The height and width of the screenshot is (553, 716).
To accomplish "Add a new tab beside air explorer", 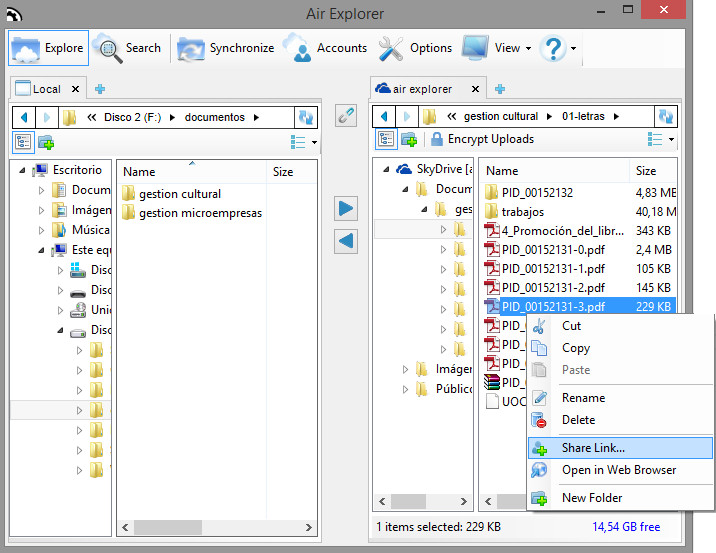I will 500,89.
